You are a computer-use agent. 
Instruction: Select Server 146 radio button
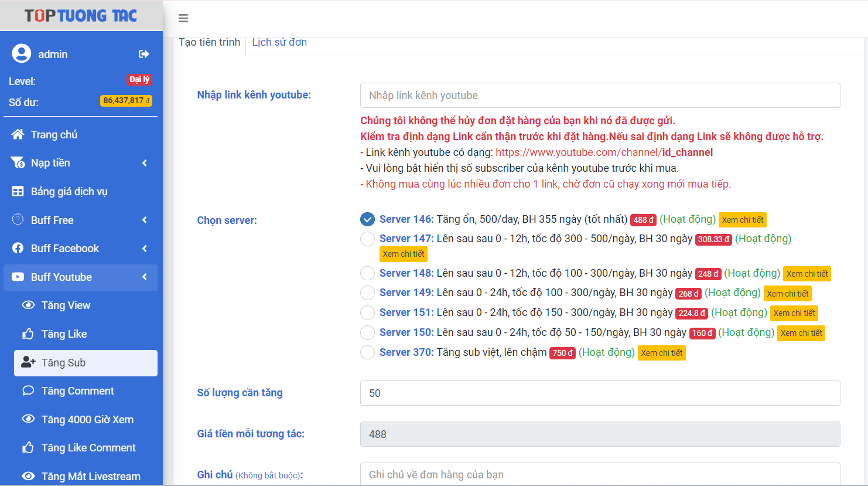click(x=367, y=219)
